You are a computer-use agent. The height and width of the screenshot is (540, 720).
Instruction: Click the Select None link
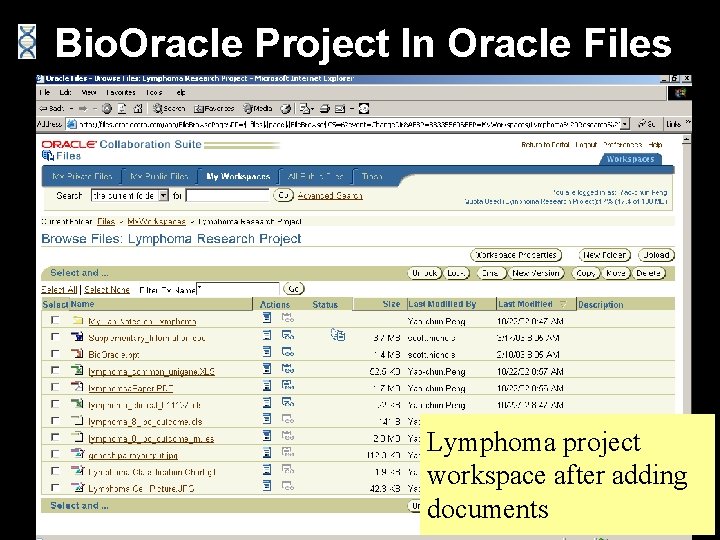pos(107,290)
